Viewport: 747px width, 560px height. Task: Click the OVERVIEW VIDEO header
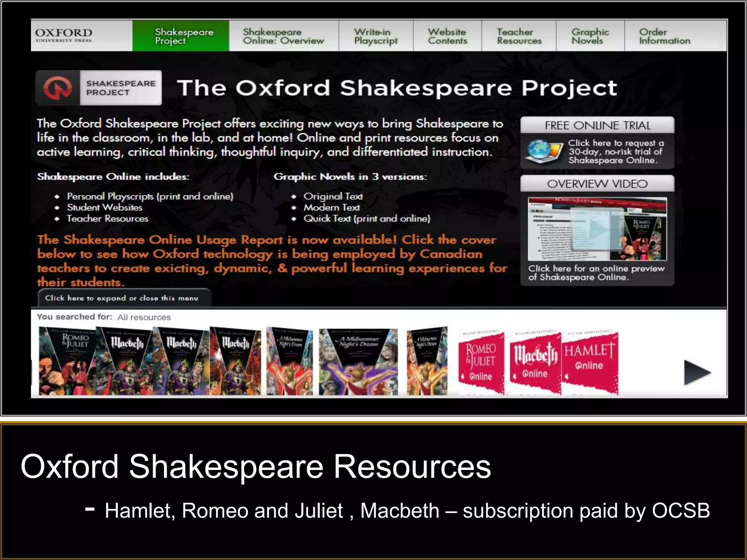[x=597, y=183]
